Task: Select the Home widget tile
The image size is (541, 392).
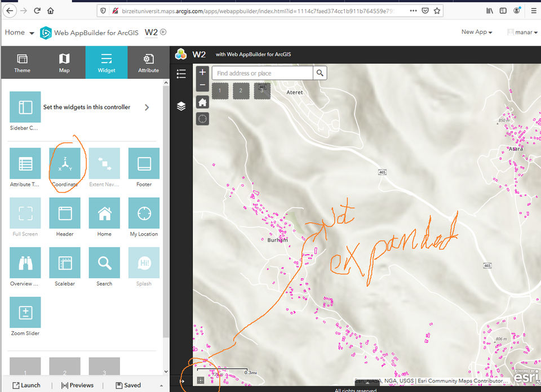Action: (104, 213)
